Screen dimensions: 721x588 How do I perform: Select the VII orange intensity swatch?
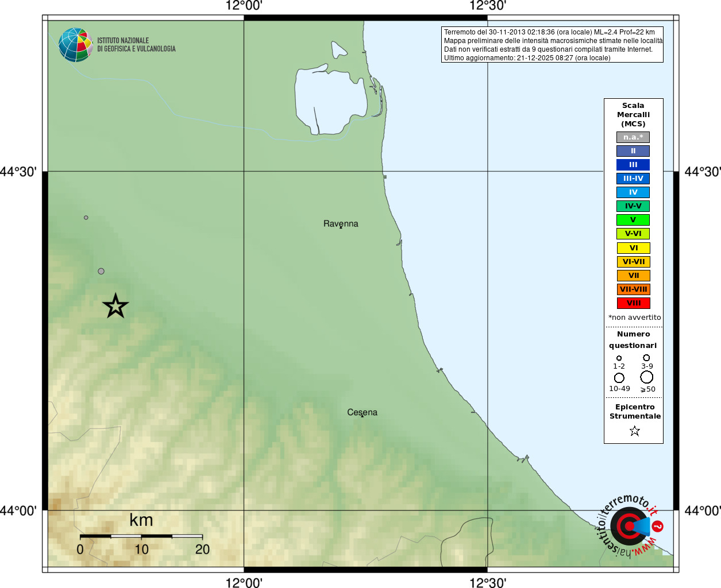[634, 276]
